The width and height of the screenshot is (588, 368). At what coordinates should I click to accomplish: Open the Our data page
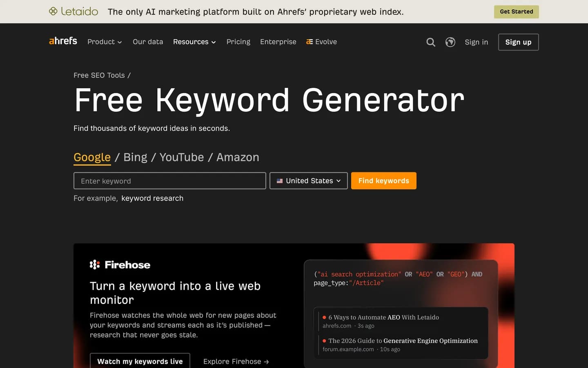click(x=148, y=42)
